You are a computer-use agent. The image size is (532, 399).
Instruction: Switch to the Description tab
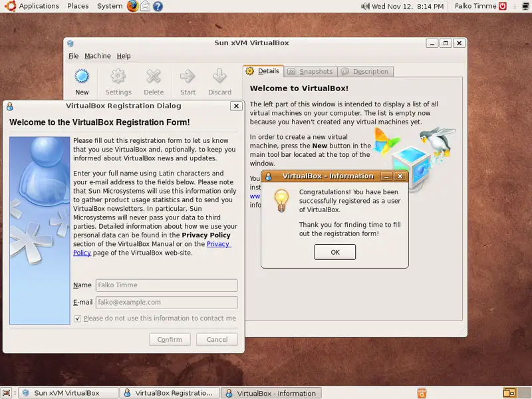[365, 72]
